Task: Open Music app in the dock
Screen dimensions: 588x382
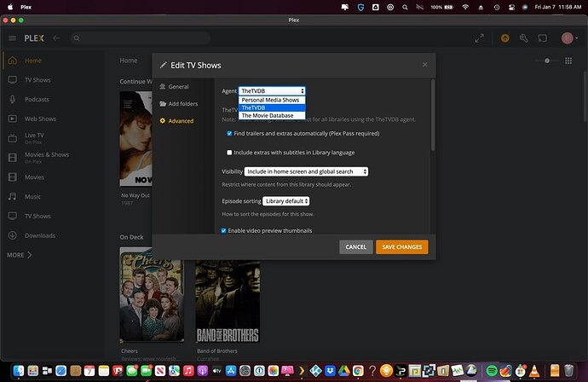Action: point(188,371)
